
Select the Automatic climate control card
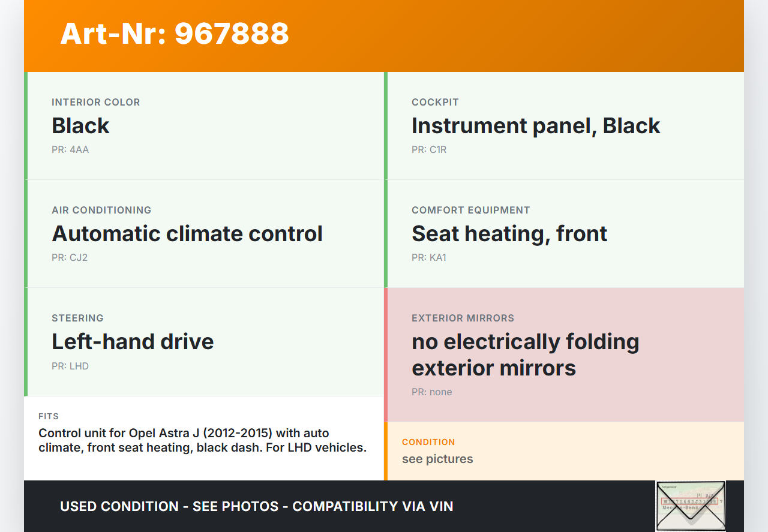pos(204,233)
